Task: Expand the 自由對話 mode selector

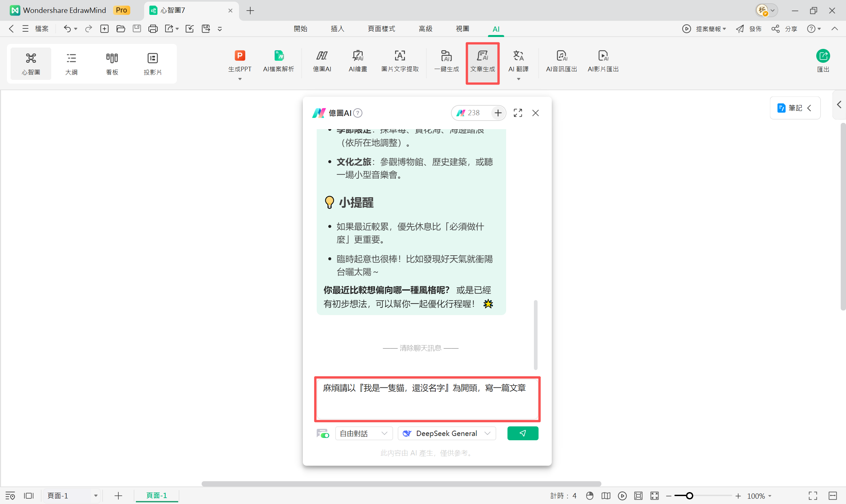Action: click(x=364, y=433)
